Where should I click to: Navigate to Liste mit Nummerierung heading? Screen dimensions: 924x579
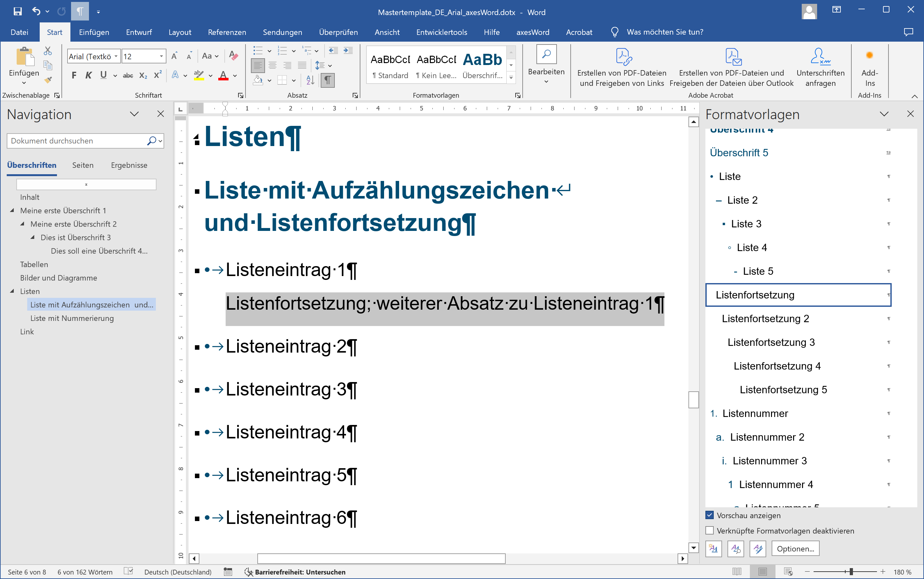pyautogui.click(x=72, y=318)
